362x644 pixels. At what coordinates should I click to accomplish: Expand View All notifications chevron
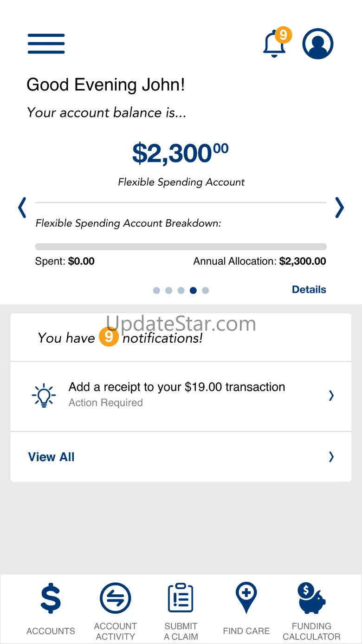331,457
